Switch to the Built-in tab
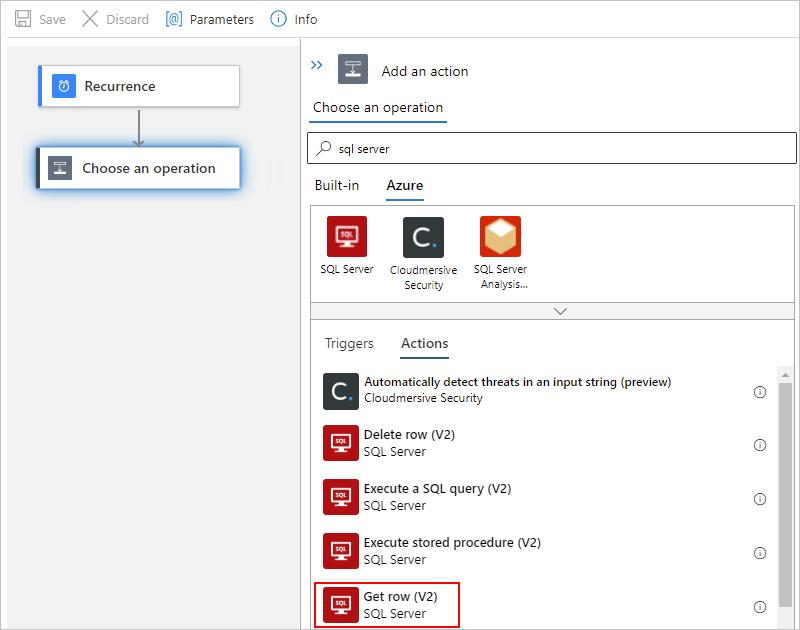The width and height of the screenshot is (800, 630). (337, 185)
